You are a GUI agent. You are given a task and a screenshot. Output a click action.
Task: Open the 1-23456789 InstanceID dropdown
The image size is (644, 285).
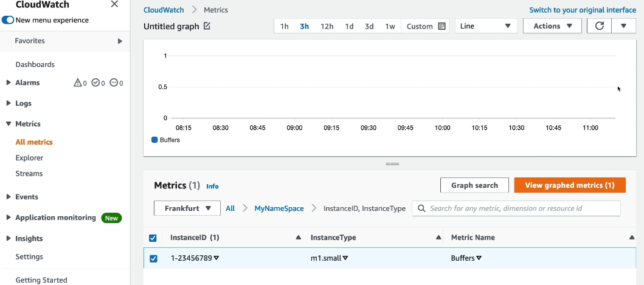[x=216, y=258]
